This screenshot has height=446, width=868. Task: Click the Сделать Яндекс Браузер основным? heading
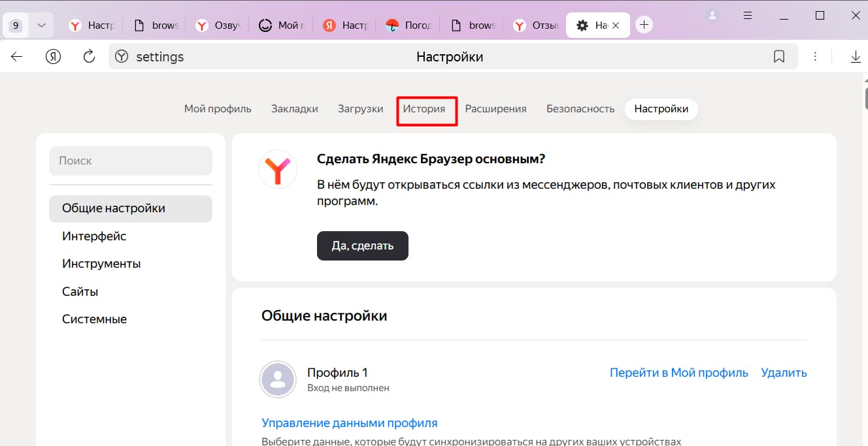(x=431, y=159)
